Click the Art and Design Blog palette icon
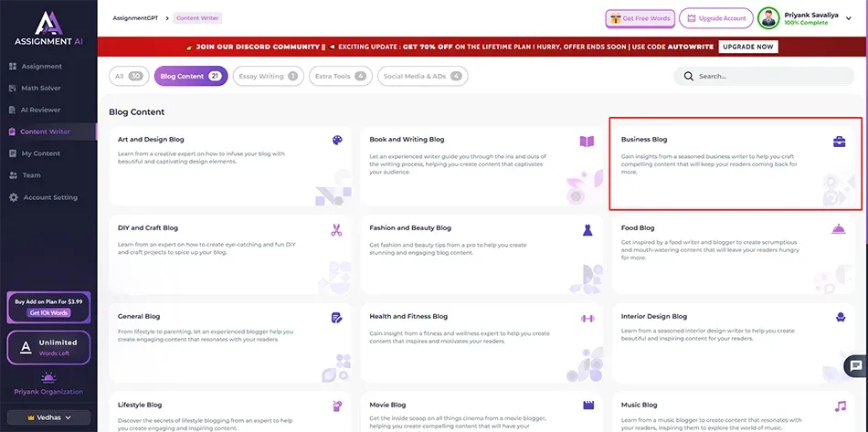This screenshot has width=868, height=432. 337,141
